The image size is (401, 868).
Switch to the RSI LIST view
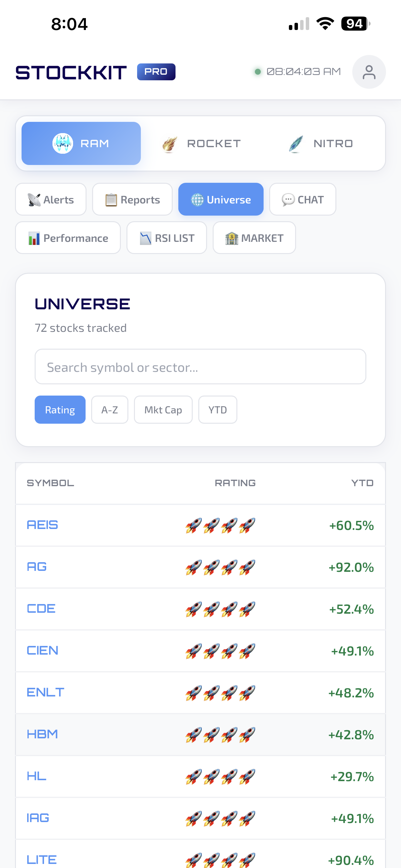click(x=167, y=237)
